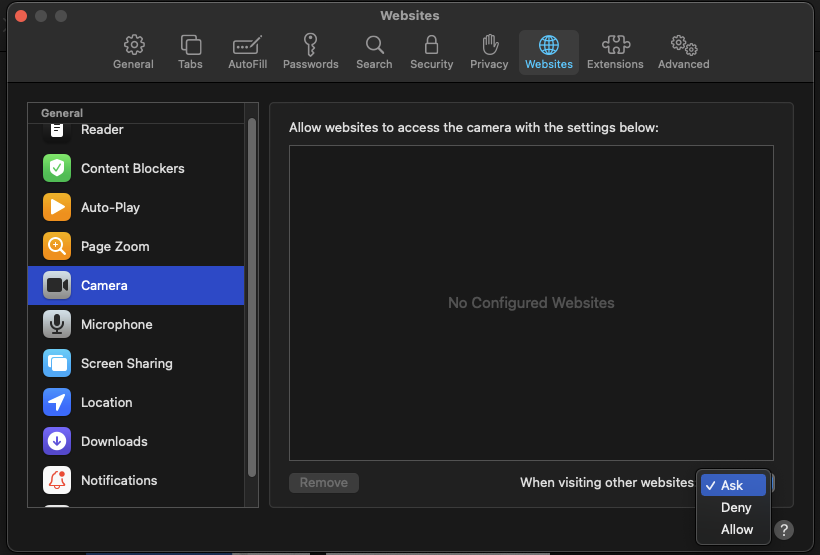
Task: Click the Reader page icon
Action: 57,132
